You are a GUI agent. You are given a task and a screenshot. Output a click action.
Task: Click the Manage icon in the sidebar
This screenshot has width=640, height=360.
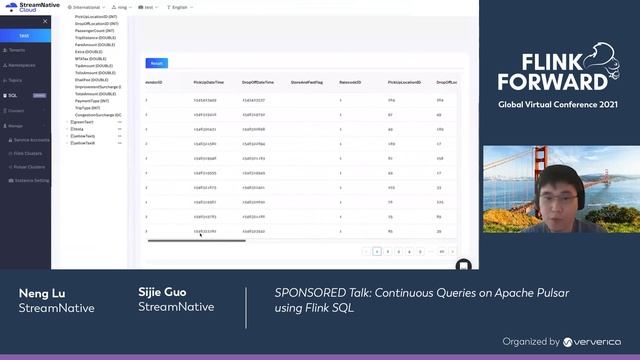point(5,126)
